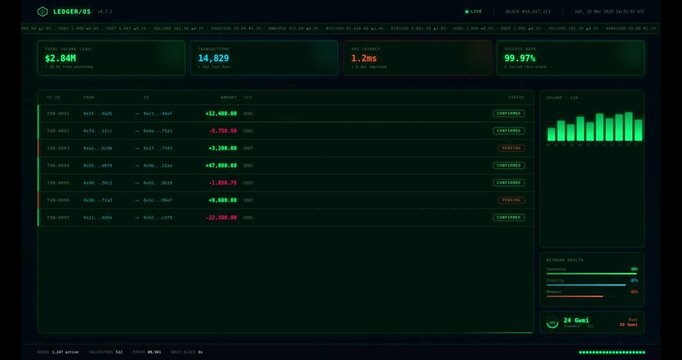Click the tallest bar in the Volume chart
The height and width of the screenshot is (360, 682).
(629, 127)
